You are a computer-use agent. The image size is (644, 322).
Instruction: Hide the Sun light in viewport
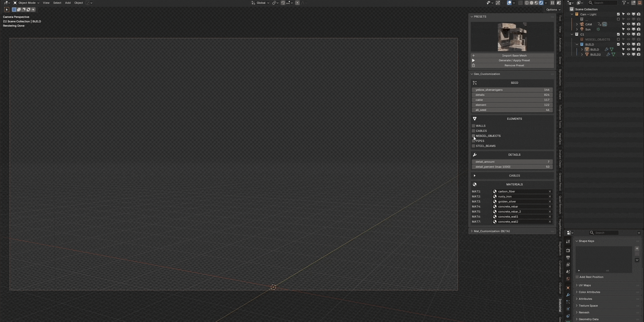628,29
